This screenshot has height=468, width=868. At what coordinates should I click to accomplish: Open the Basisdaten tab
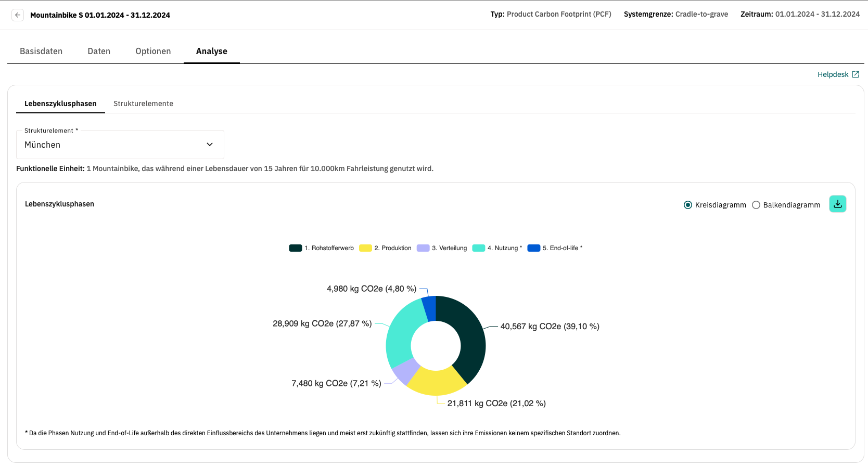[41, 51]
